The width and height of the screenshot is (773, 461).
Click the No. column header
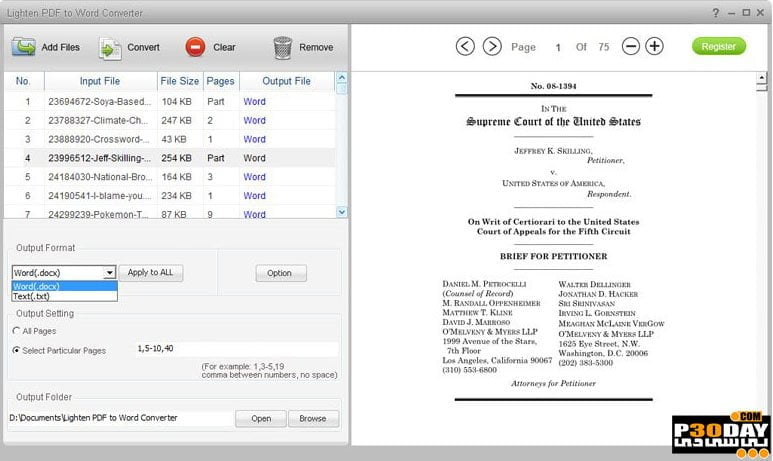pos(24,81)
